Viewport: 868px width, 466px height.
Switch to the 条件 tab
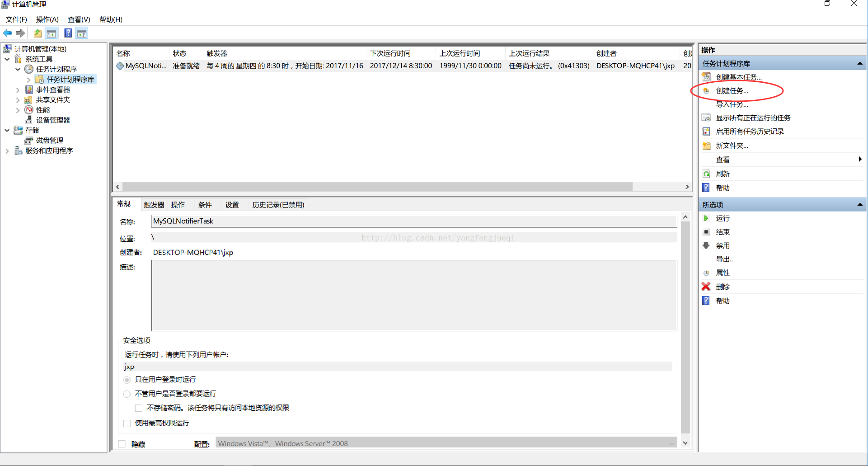coord(205,205)
